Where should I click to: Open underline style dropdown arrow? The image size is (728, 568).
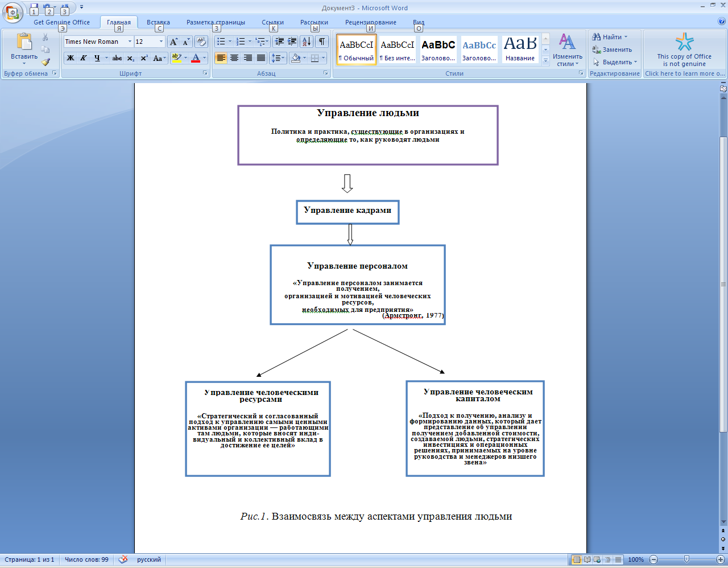pyautogui.click(x=106, y=58)
